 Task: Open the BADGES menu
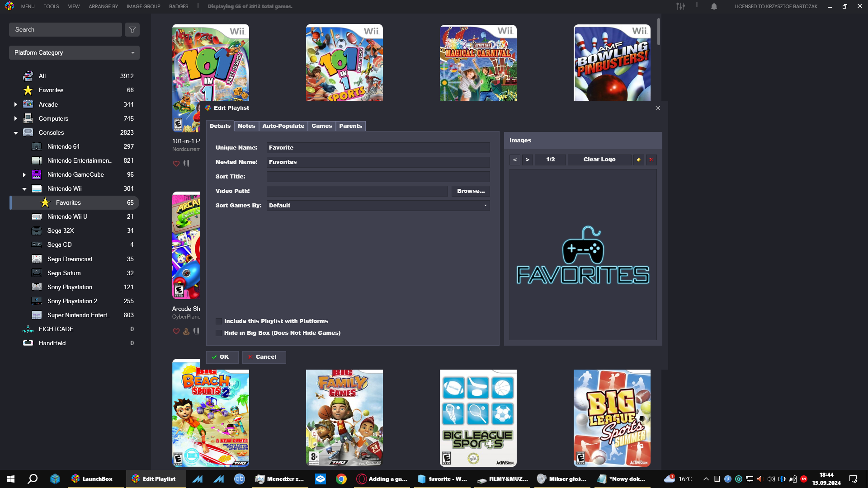(179, 6)
